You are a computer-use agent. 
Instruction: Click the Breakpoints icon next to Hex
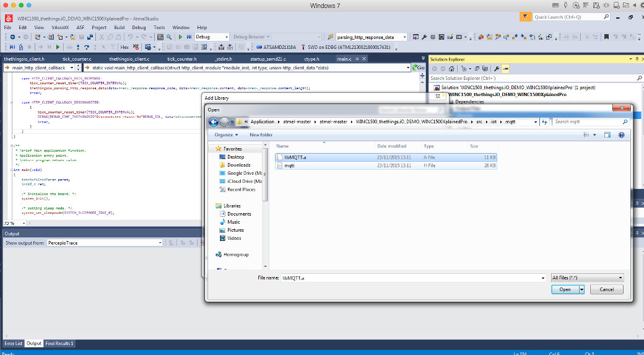coord(136,47)
